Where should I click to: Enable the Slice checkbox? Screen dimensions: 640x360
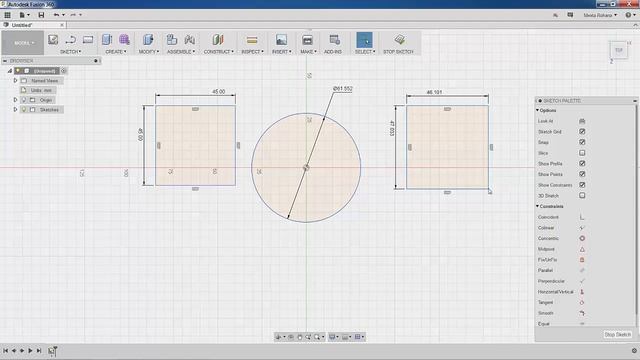click(x=582, y=153)
